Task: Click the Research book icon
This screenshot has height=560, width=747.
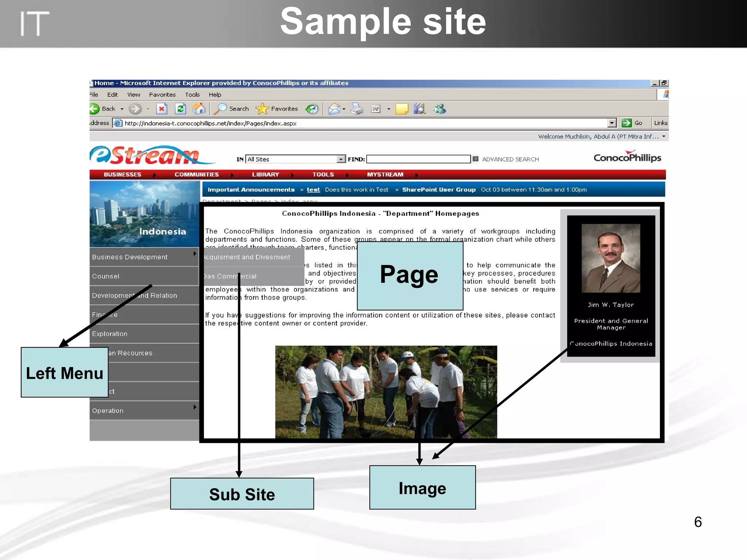Action: tap(420, 109)
